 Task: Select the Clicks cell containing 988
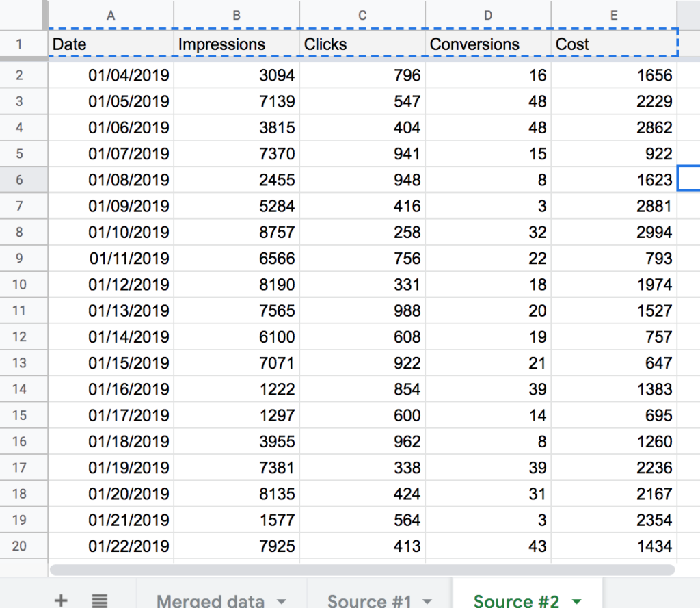[x=362, y=311]
